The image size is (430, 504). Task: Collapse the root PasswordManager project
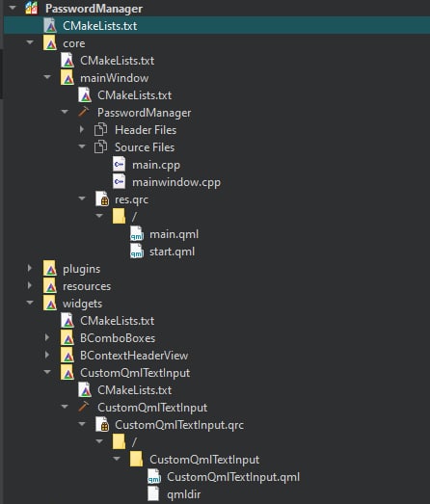point(13,8)
